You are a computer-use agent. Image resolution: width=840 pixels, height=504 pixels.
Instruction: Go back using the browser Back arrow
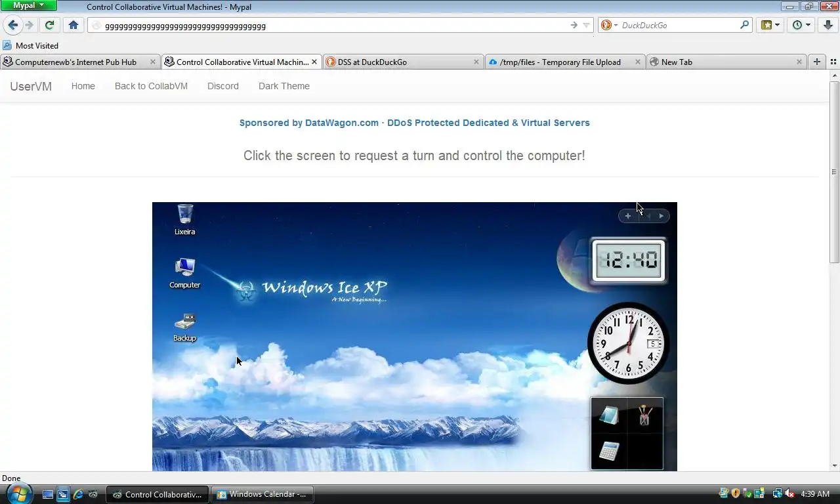13,25
